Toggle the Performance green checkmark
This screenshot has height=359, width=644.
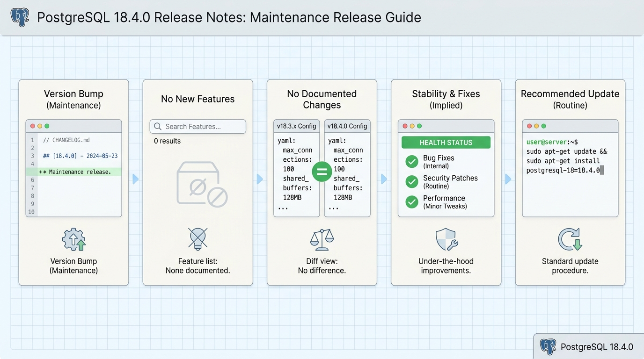pos(412,202)
